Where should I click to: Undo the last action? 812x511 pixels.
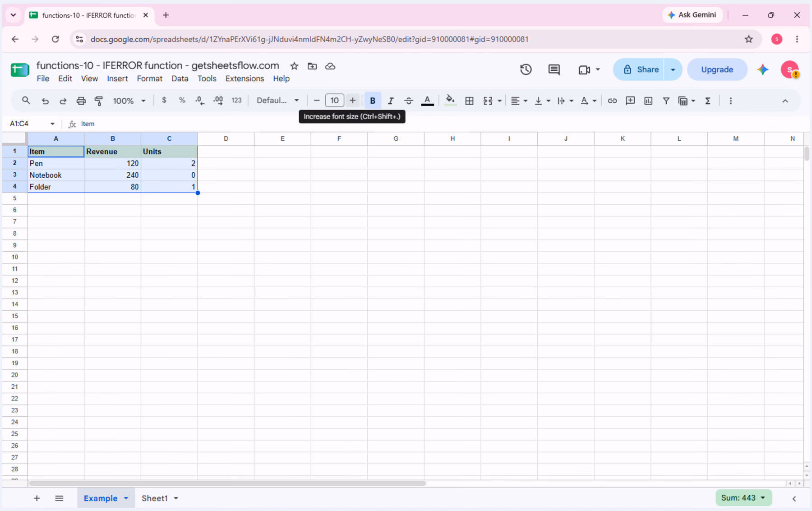(x=45, y=101)
